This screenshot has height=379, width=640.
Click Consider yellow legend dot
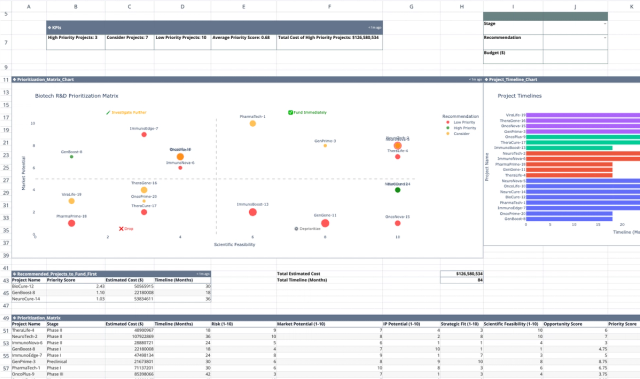coord(448,134)
